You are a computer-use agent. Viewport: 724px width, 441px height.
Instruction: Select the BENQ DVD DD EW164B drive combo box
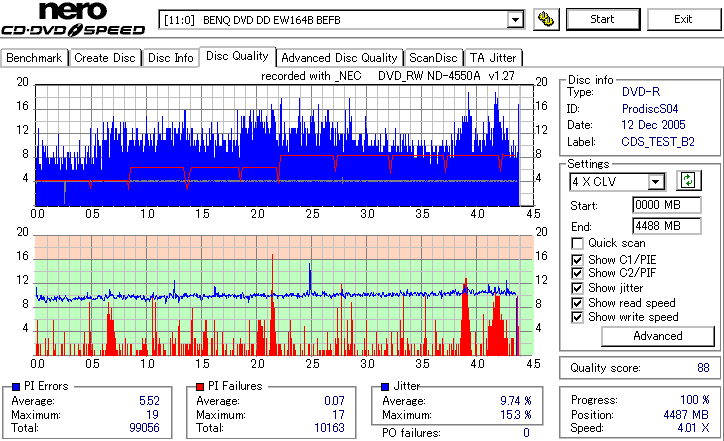[341, 20]
